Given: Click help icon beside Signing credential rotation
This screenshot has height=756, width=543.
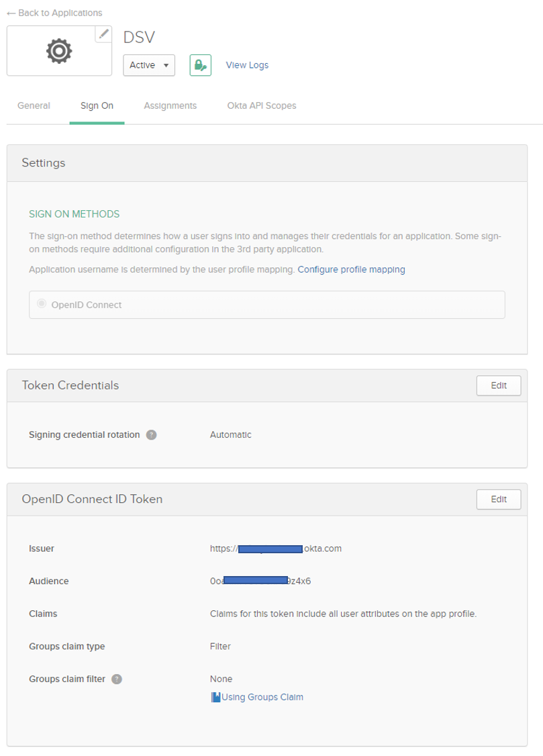Looking at the screenshot, I should 152,434.
